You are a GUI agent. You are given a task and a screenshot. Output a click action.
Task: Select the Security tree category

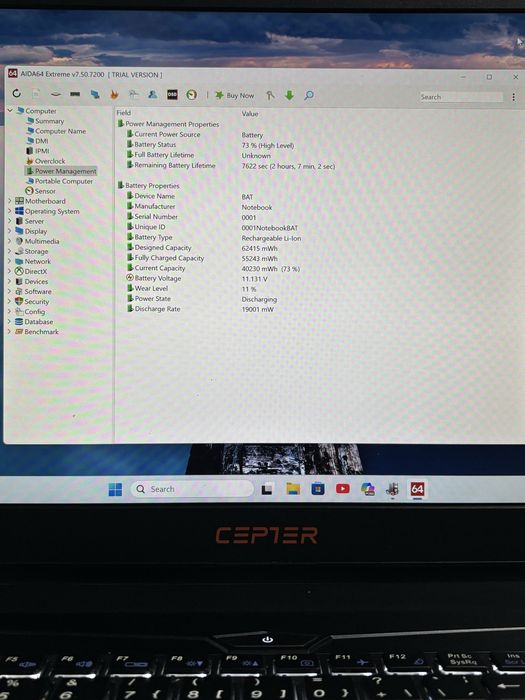tap(32, 302)
